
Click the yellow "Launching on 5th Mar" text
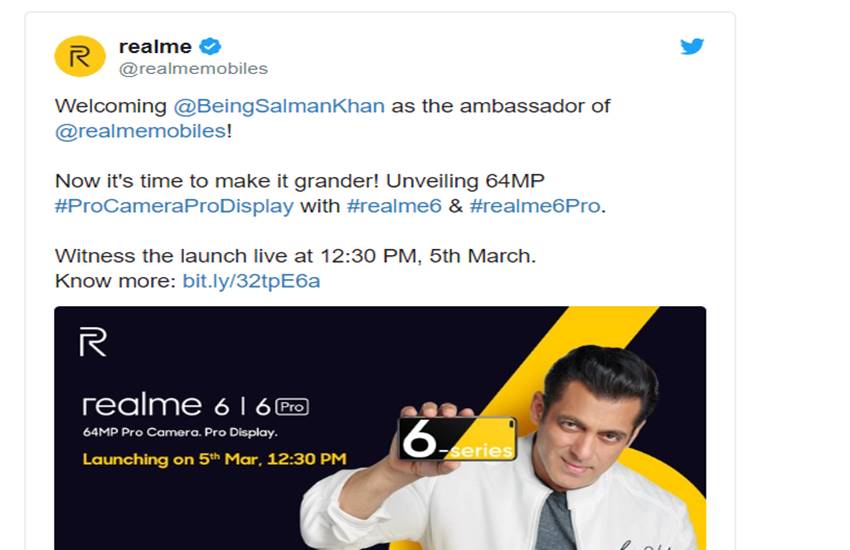point(214,459)
